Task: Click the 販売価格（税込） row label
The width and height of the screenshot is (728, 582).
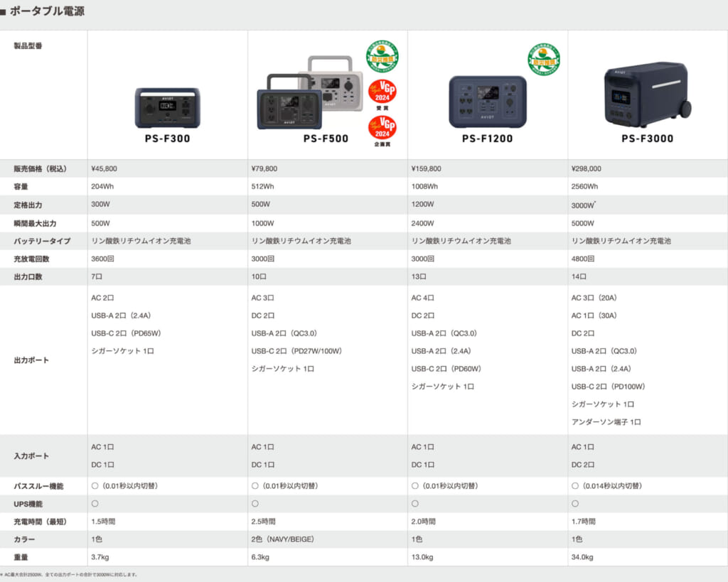Action: tap(41, 168)
